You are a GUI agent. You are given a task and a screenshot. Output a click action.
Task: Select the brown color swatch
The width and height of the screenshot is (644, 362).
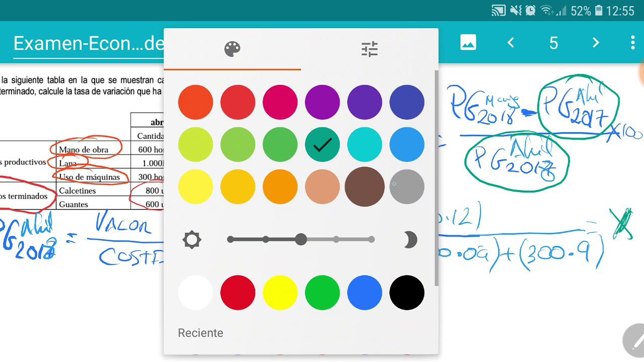(365, 187)
